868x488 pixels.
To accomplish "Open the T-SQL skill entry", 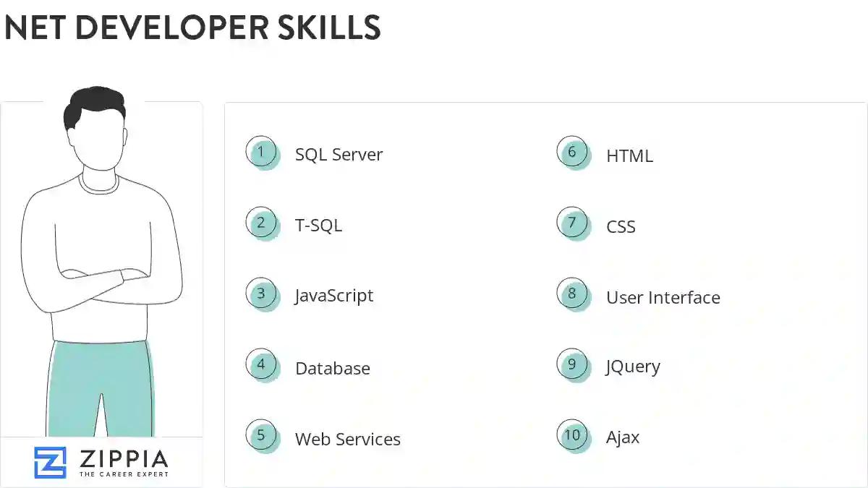I will 318,225.
